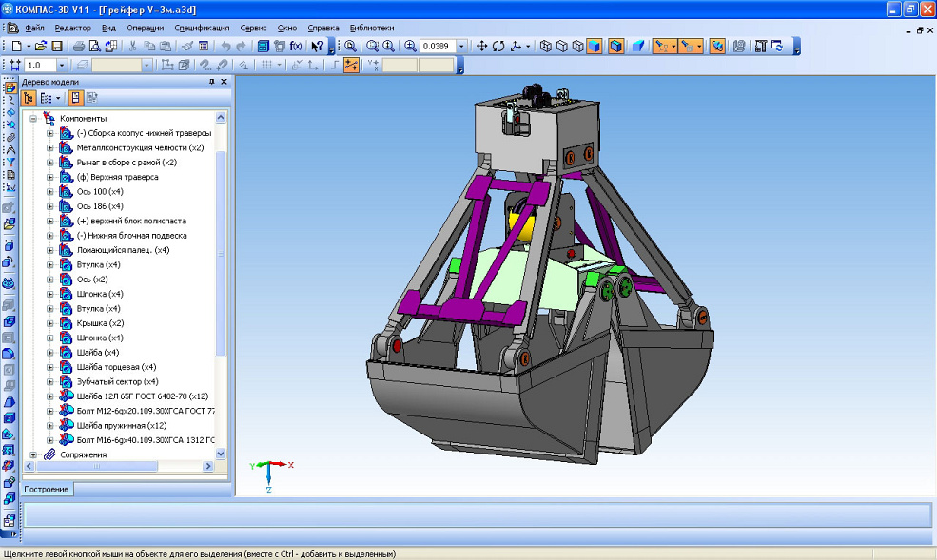Click the Open file folder icon
Image resolution: width=937 pixels, height=560 pixels.
(42, 46)
